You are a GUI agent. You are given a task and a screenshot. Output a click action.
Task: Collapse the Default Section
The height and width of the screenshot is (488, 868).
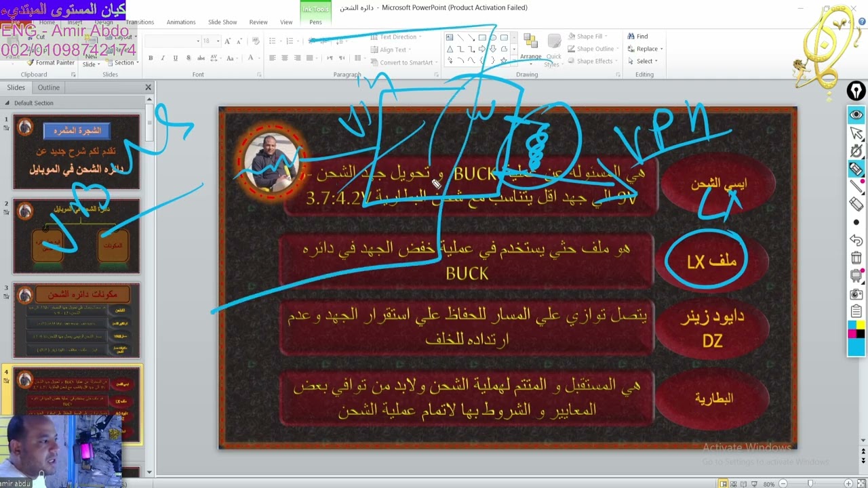pos(7,103)
